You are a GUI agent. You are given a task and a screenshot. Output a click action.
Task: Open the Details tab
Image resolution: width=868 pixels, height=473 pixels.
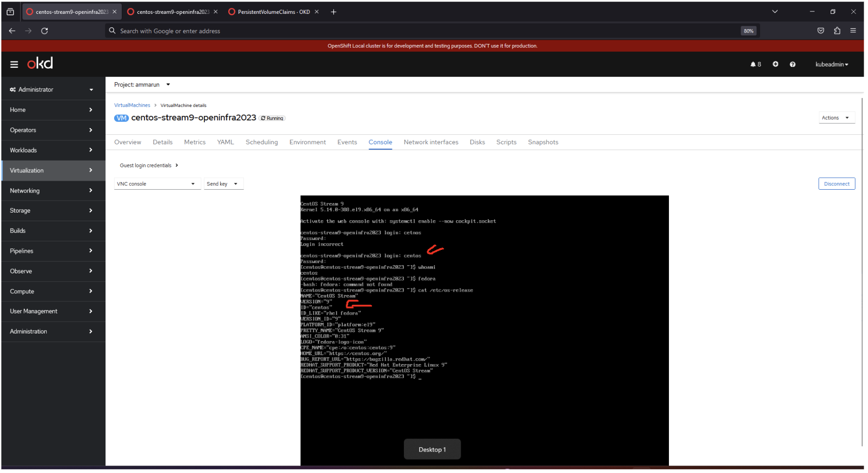coord(163,143)
